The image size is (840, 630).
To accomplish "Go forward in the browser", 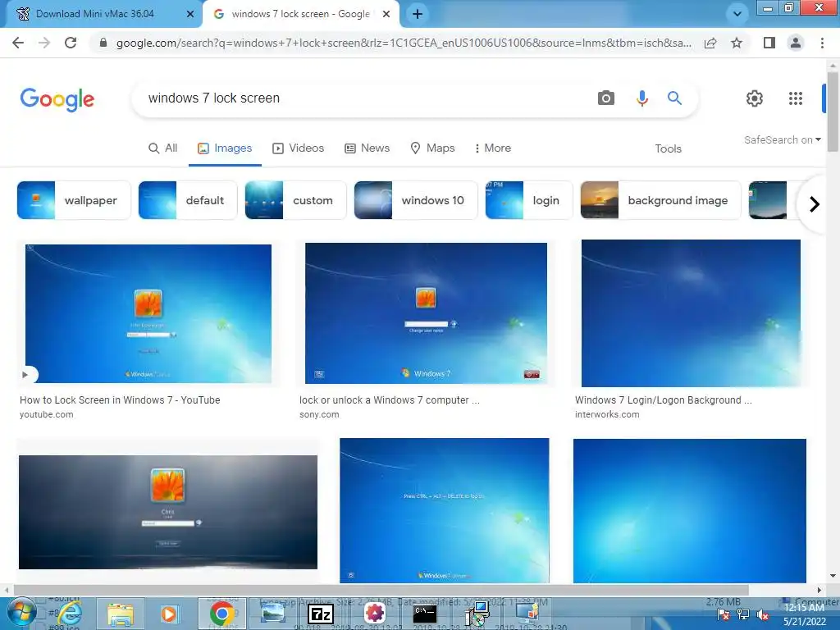I will tap(44, 43).
